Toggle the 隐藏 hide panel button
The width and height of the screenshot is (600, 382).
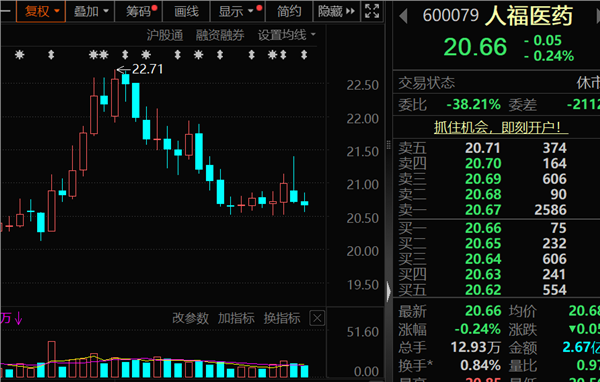coord(336,11)
